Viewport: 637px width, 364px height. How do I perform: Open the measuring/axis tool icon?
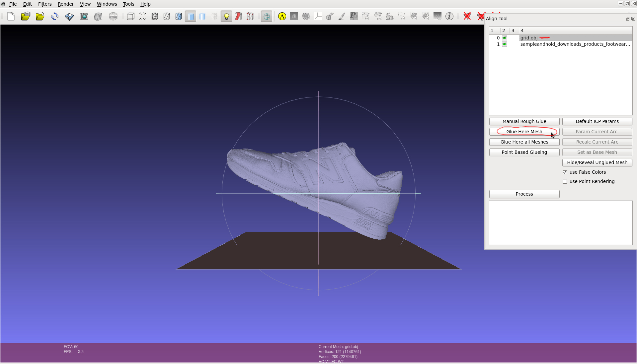[318, 16]
